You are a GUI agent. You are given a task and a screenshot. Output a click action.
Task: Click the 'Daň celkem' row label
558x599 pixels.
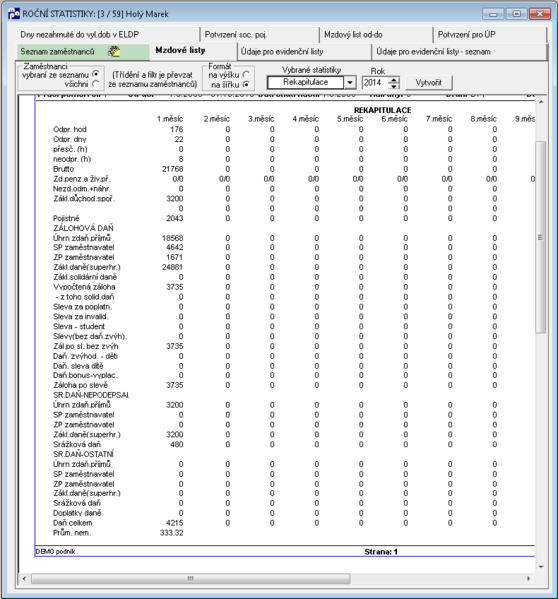(73, 523)
